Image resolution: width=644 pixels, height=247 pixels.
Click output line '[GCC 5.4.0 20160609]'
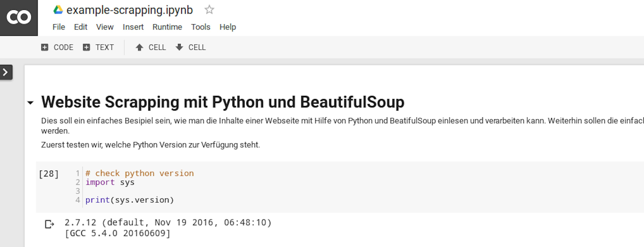click(118, 233)
